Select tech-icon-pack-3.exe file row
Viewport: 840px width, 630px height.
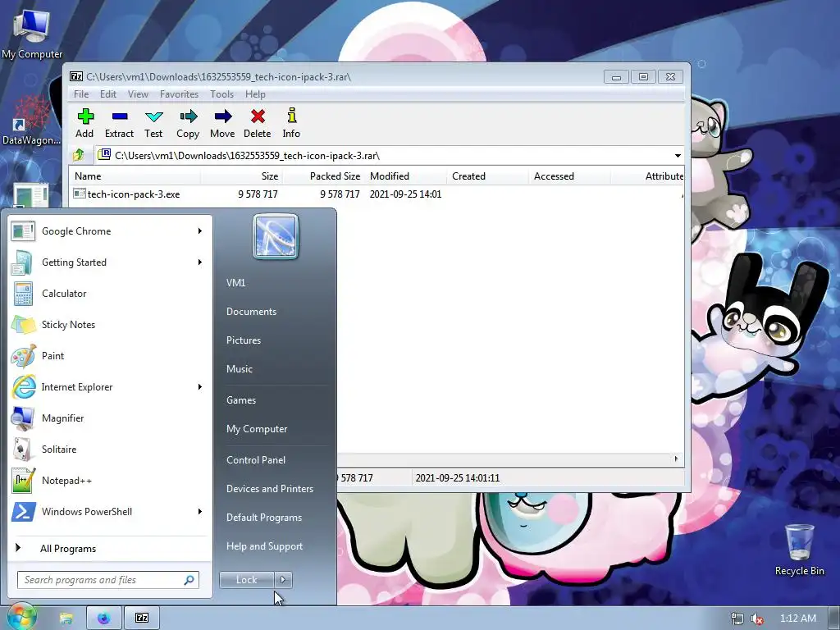pyautogui.click(x=376, y=194)
